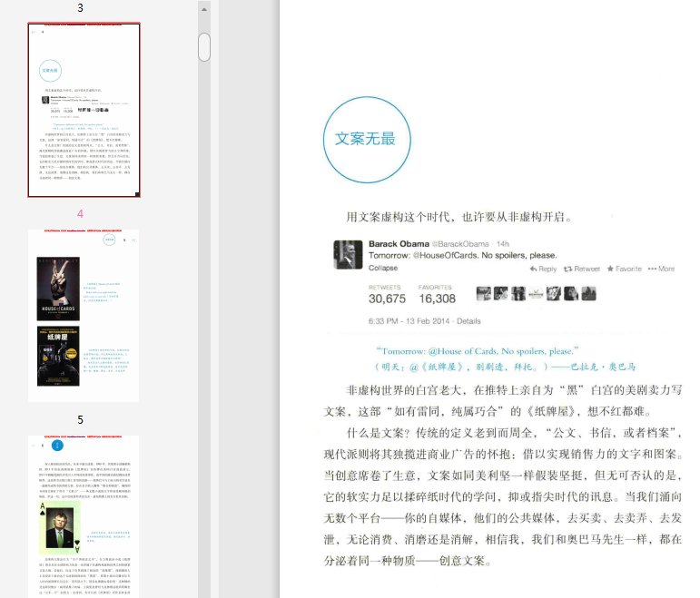The height and width of the screenshot is (598, 700).
Task: Click the thumbnail panel scroll-up arrow
Action: point(204,9)
